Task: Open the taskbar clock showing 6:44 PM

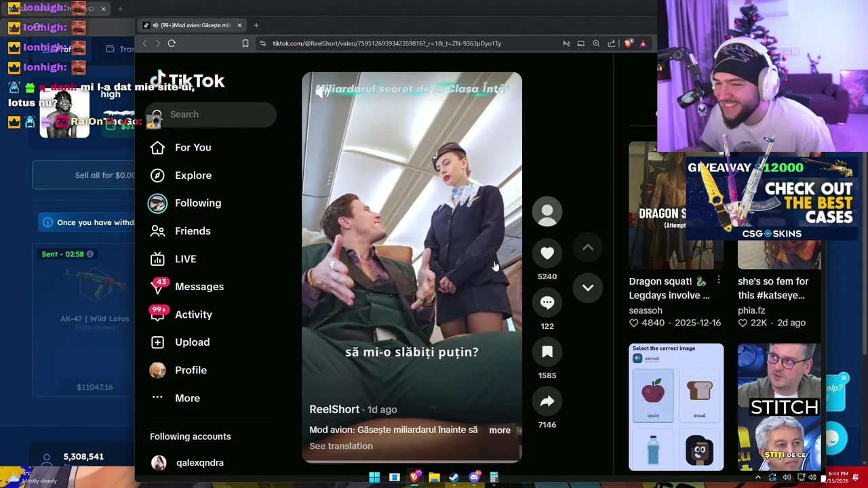Action: 837,477
